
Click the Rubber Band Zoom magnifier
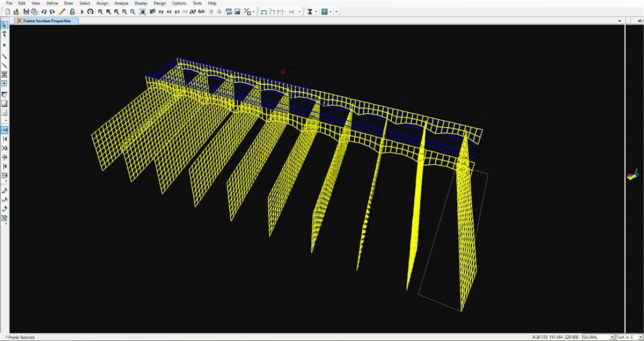100,11
